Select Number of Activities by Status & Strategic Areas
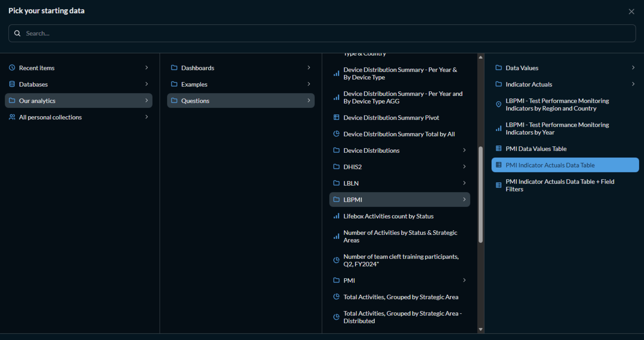The height and width of the screenshot is (340, 644). pos(400,236)
